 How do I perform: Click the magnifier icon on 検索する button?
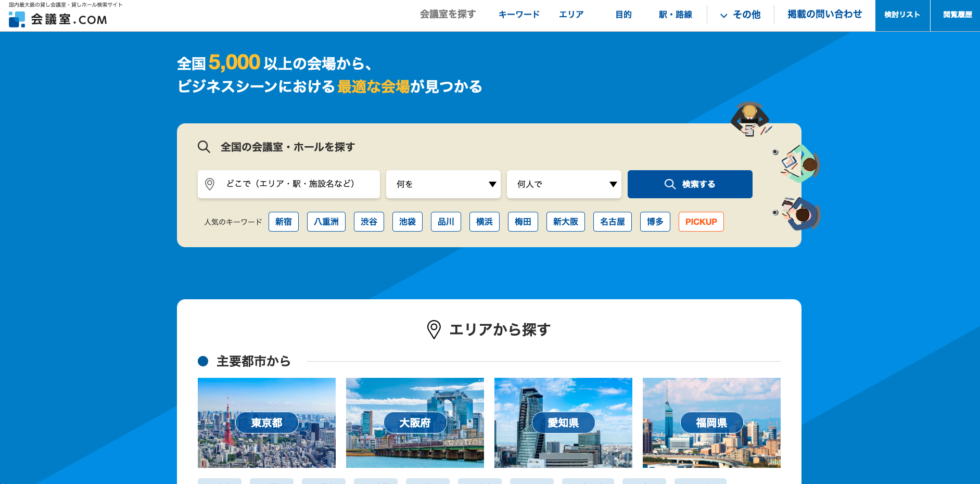coord(670,184)
